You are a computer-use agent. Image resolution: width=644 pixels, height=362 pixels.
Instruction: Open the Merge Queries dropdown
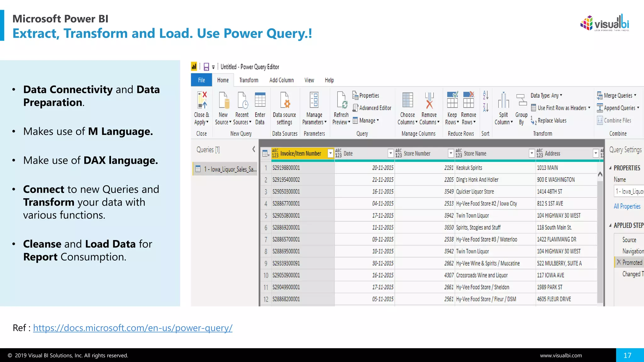tap(635, 95)
